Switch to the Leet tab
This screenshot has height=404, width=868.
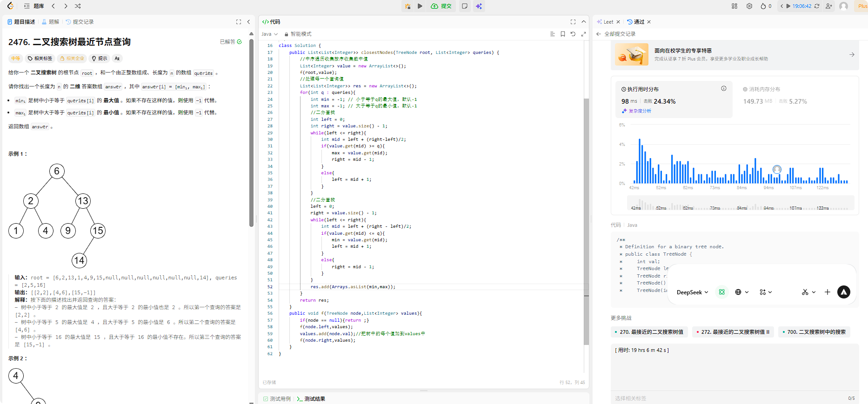pos(605,22)
